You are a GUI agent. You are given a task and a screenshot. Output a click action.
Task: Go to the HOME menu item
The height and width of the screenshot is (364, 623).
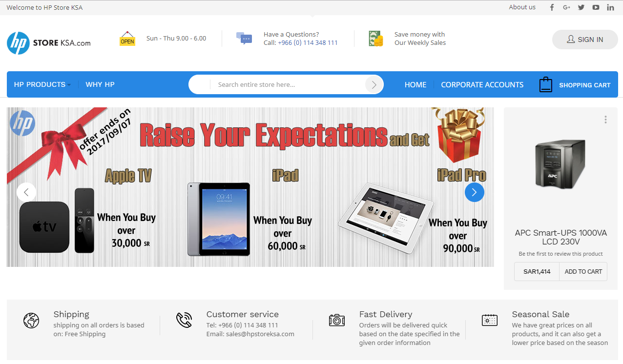[415, 84]
